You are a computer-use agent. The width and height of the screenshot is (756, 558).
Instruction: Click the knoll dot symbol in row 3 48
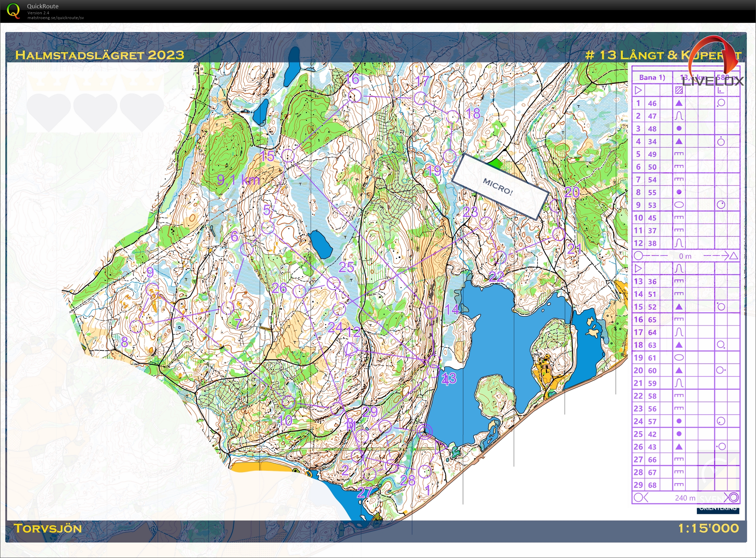click(679, 129)
